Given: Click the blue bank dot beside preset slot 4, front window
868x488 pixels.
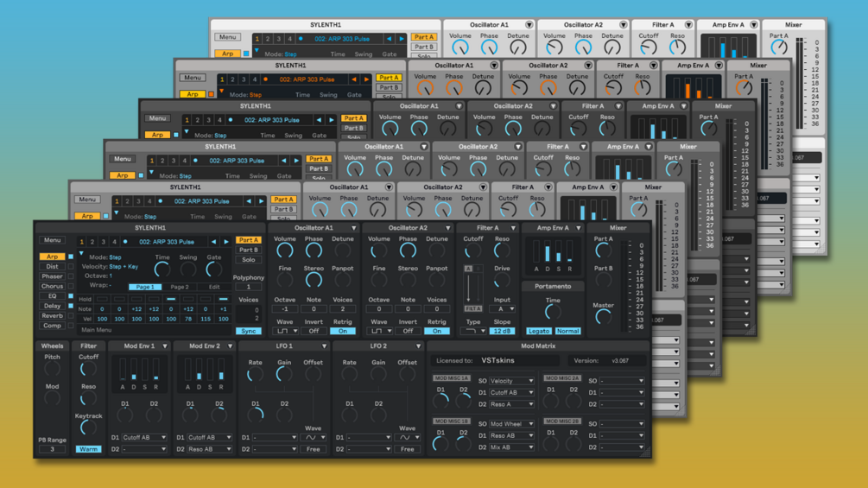Looking at the screenshot, I should point(125,242).
